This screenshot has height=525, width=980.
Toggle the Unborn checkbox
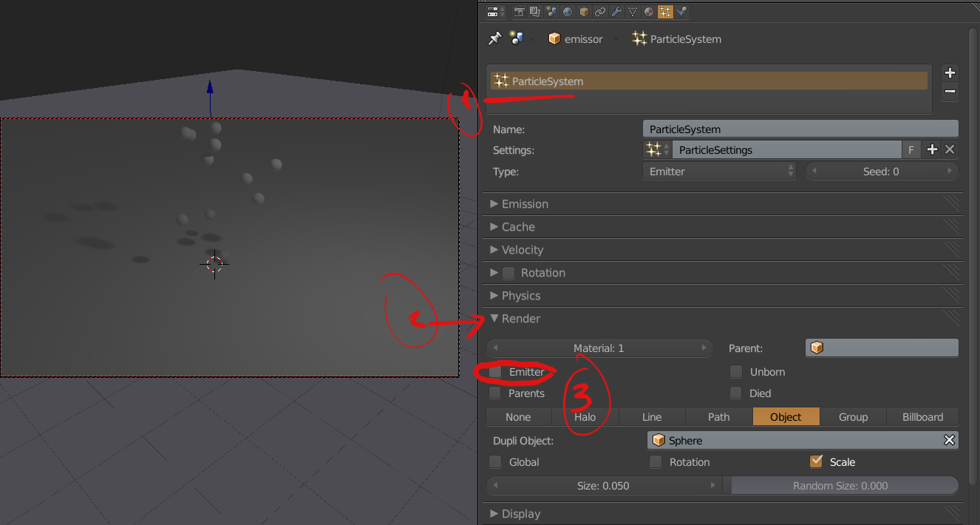736,372
